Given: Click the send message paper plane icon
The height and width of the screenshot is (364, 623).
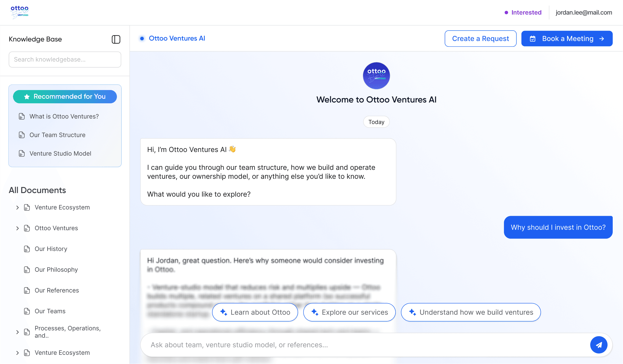Looking at the screenshot, I should pos(598,345).
